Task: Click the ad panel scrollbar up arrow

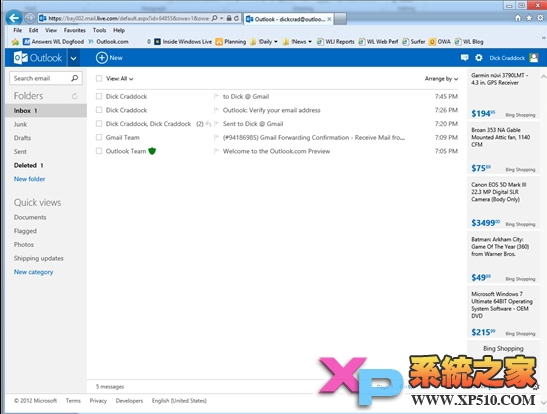Action: [543, 76]
